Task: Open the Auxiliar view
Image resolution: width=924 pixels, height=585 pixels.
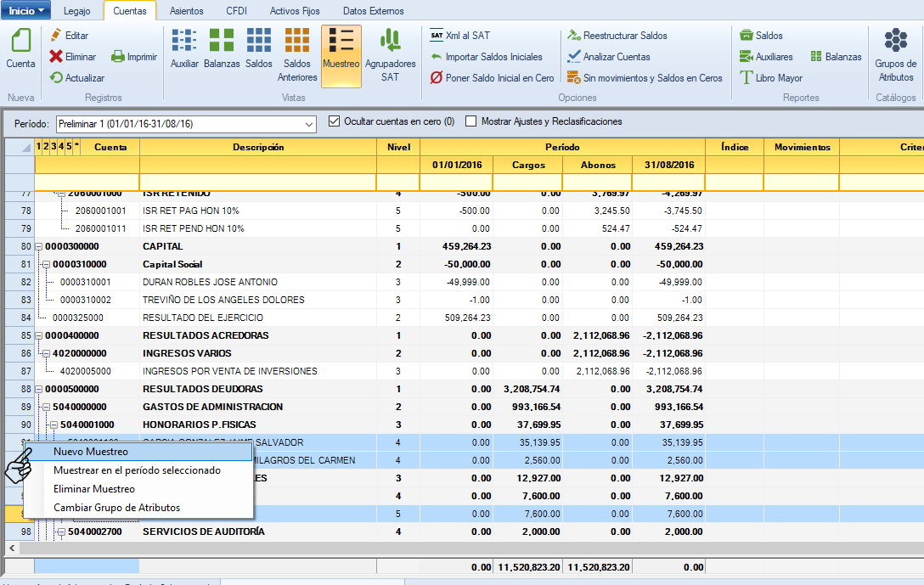Action: coord(184,41)
